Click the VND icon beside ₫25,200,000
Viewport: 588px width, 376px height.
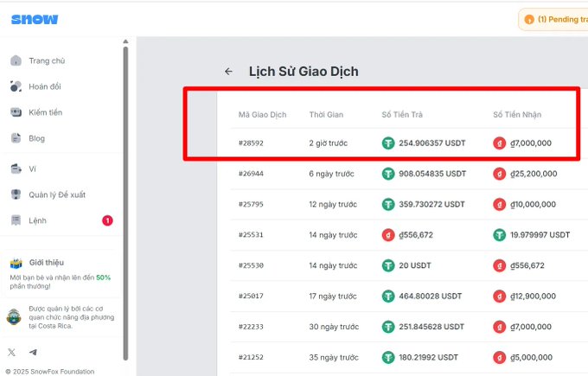coord(500,174)
